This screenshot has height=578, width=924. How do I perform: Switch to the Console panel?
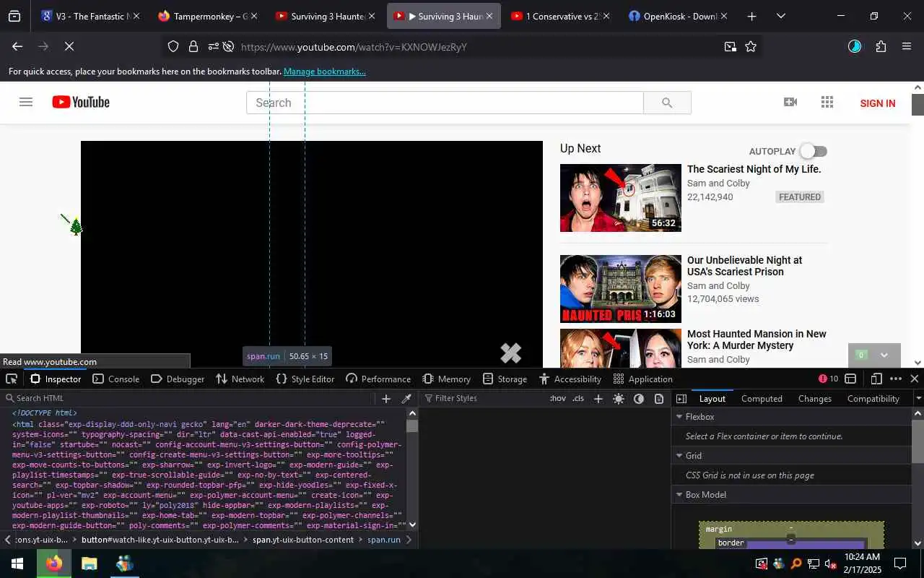pos(116,379)
